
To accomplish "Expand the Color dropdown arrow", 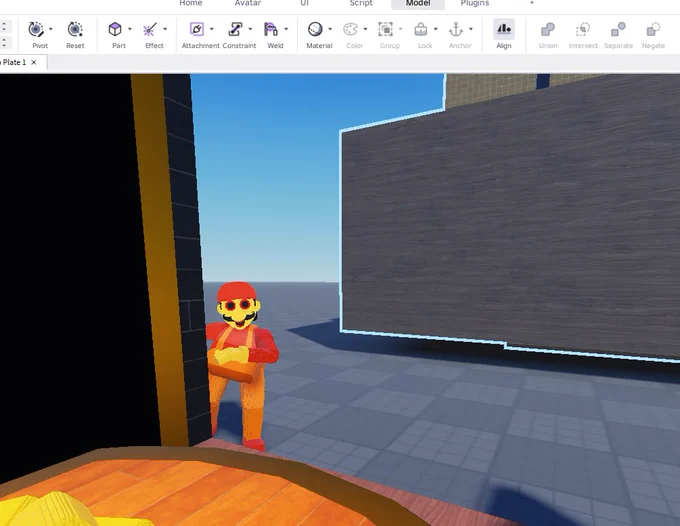I will pyautogui.click(x=365, y=29).
